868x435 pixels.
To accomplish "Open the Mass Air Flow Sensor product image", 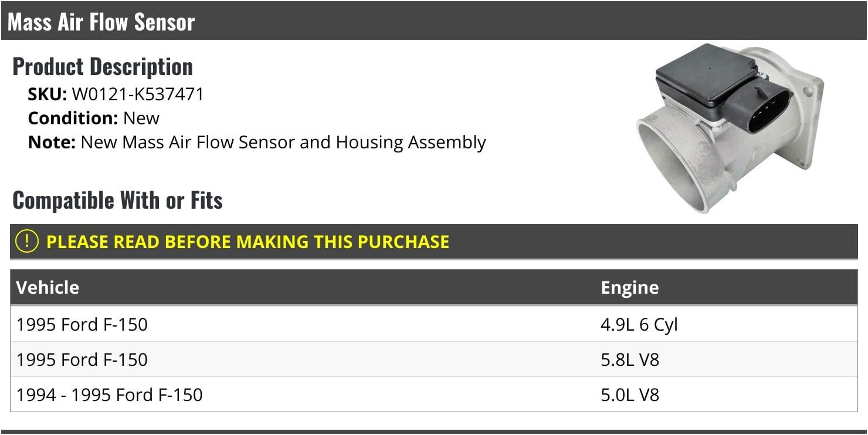I will pos(730,128).
